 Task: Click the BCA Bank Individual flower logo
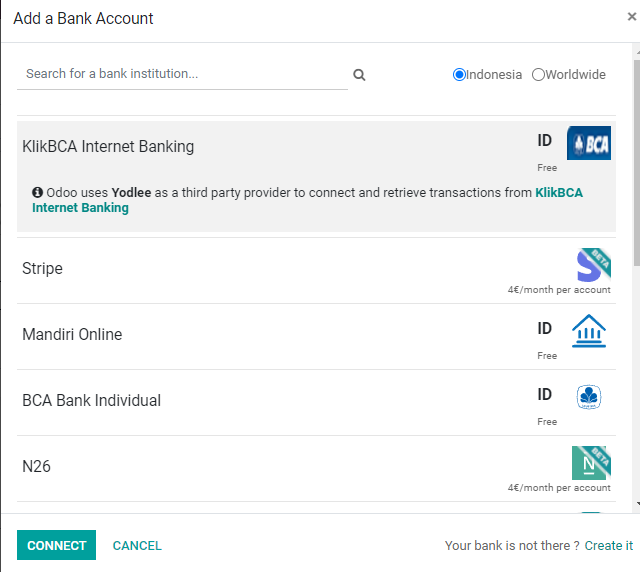click(x=589, y=397)
